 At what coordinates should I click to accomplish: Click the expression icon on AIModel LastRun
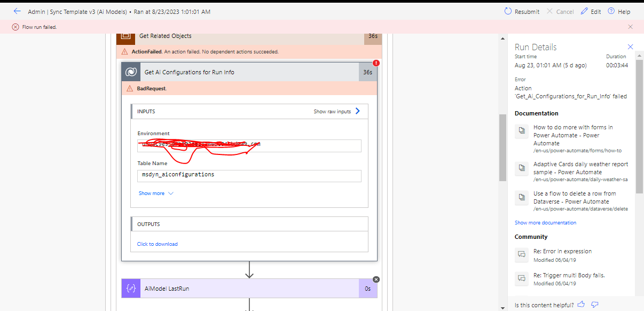[130, 288]
